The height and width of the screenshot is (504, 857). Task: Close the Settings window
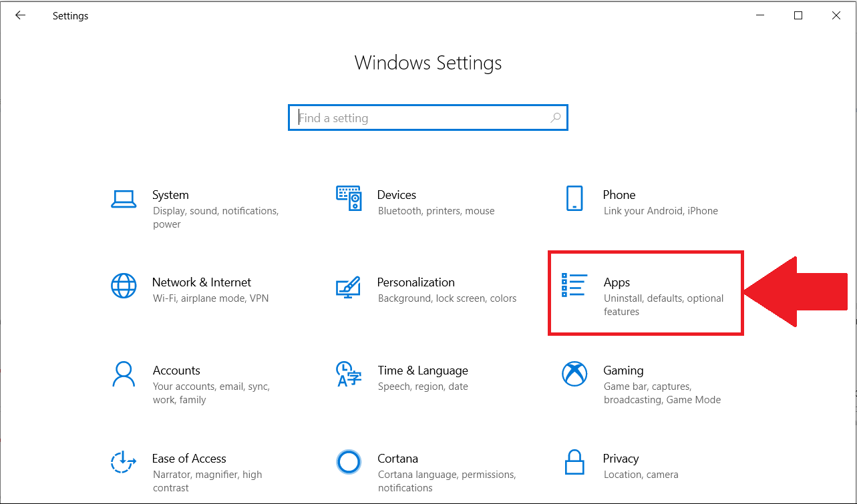pyautogui.click(x=836, y=15)
